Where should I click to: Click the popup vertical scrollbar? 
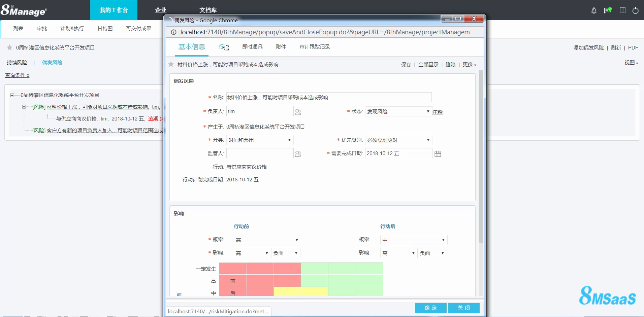[481, 156]
